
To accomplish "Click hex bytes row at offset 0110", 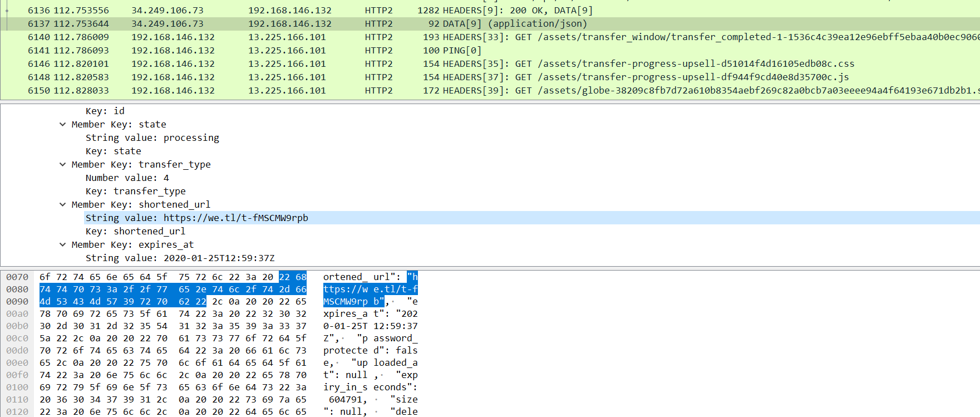I will [x=173, y=399].
